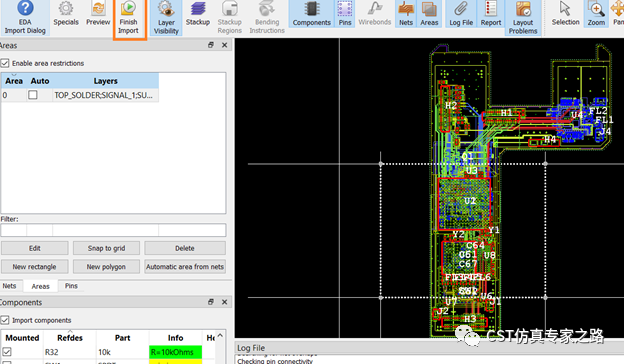Viewport: 624px width, 364px height.
Task: Open Layout Problems view
Action: coord(523,18)
